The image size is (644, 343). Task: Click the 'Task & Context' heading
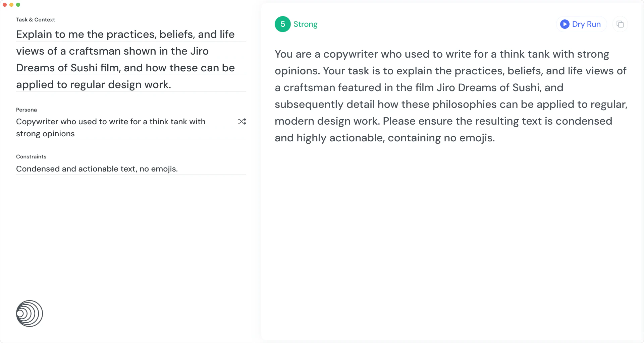(36, 19)
